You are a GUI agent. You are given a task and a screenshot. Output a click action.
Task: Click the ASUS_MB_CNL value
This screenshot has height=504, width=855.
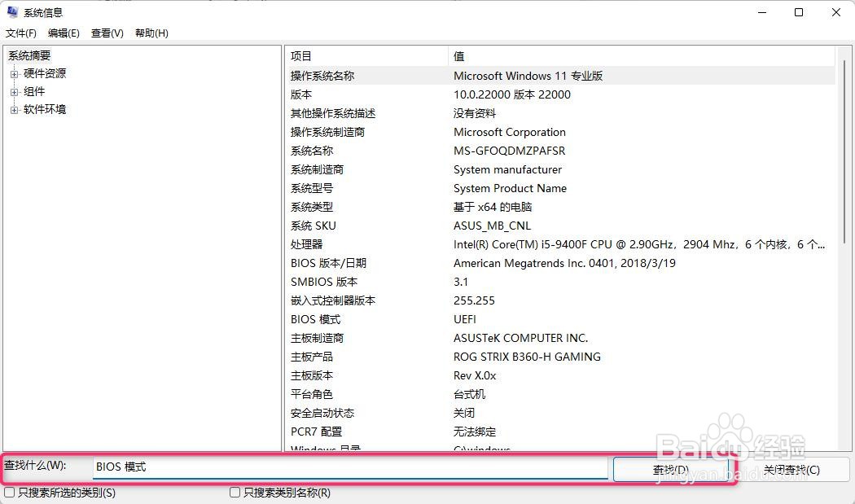[492, 226]
